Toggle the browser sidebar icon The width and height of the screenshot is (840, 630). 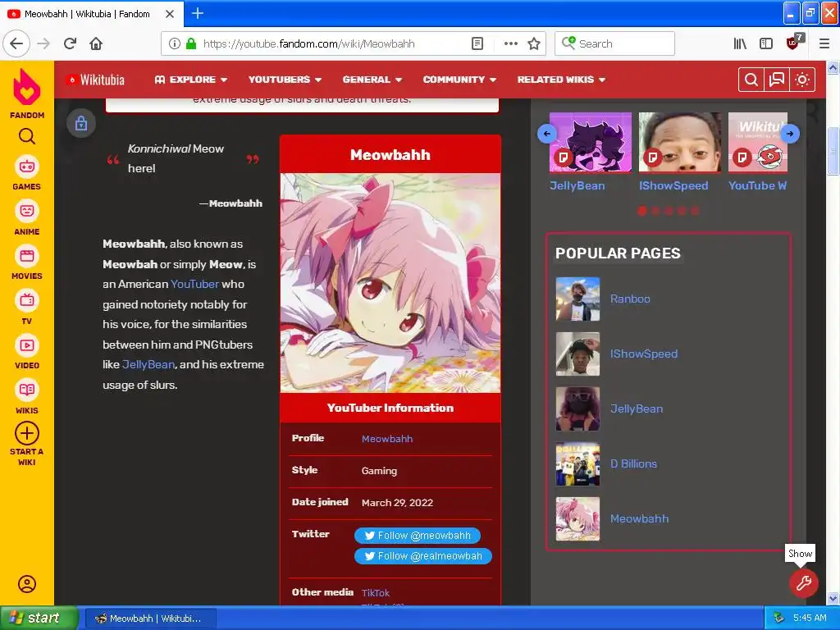pyautogui.click(x=766, y=44)
